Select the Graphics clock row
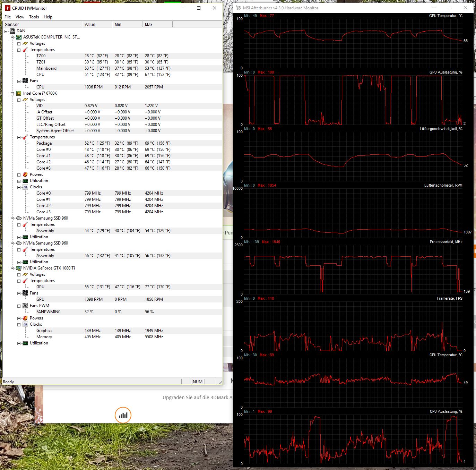Screen dimensions: 476x470 click(x=112, y=331)
